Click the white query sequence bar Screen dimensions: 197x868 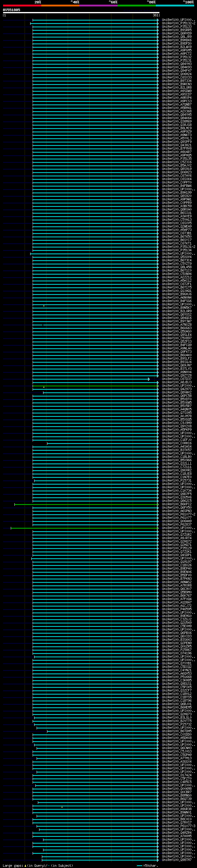81,12
